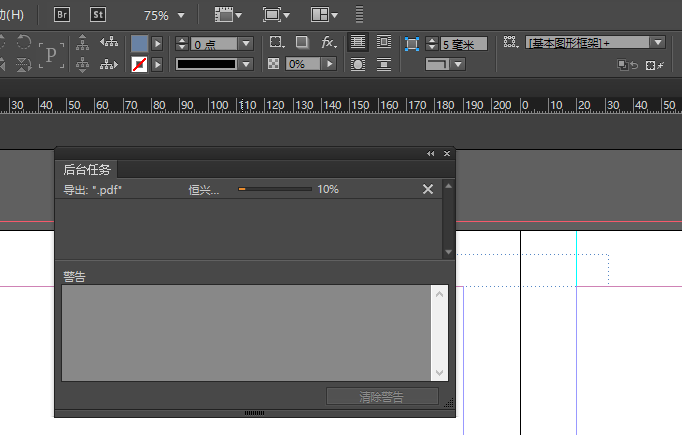
Task: Select the jump object text wrap
Action: pos(384,64)
